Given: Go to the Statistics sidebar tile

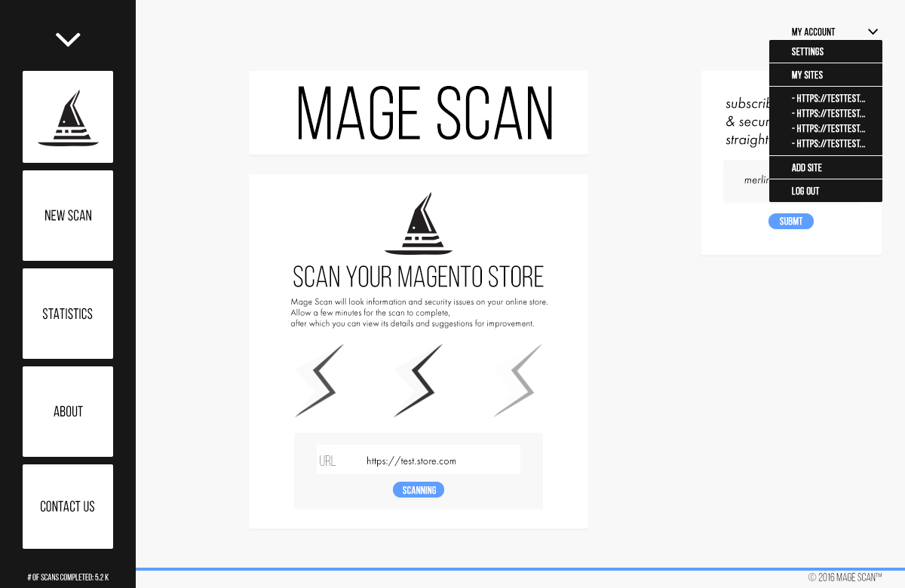Looking at the screenshot, I should (x=68, y=314).
